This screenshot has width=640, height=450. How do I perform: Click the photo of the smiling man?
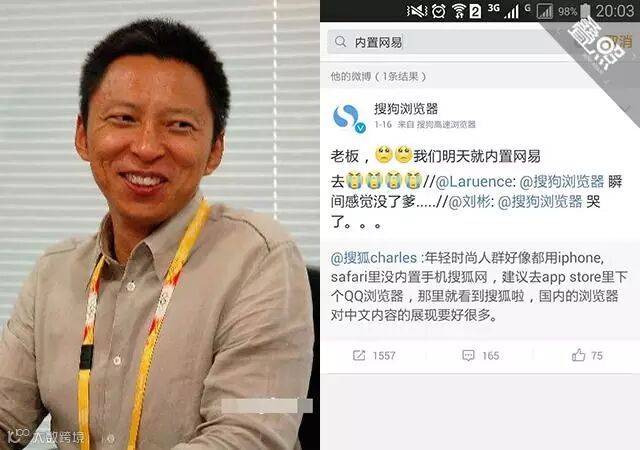click(x=160, y=225)
